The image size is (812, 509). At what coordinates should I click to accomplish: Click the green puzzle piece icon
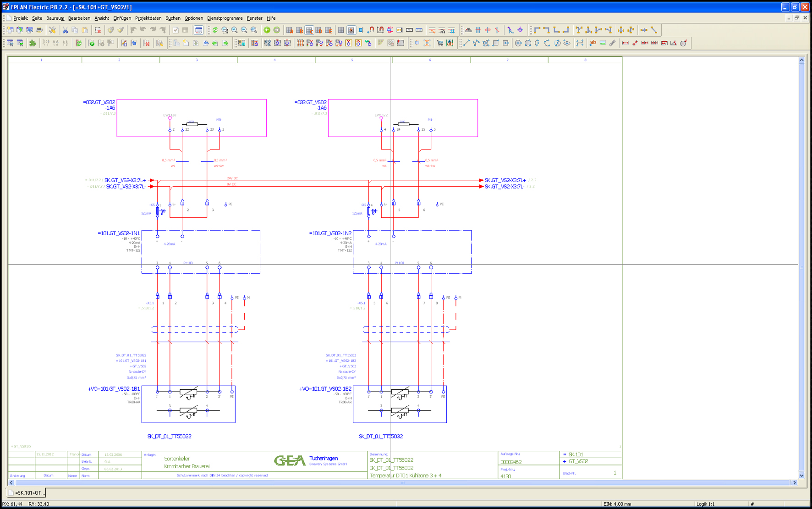click(x=33, y=43)
